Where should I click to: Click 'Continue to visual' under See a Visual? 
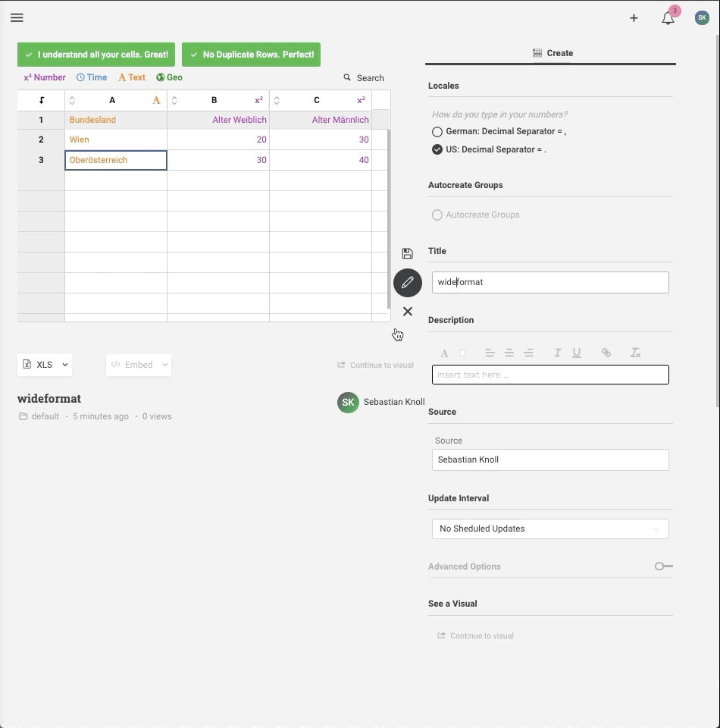point(475,635)
